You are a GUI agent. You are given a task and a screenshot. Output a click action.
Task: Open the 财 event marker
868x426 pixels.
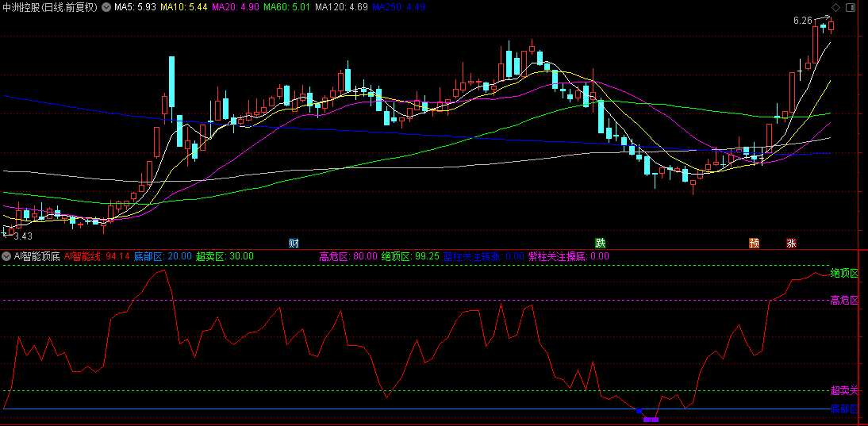(x=294, y=243)
